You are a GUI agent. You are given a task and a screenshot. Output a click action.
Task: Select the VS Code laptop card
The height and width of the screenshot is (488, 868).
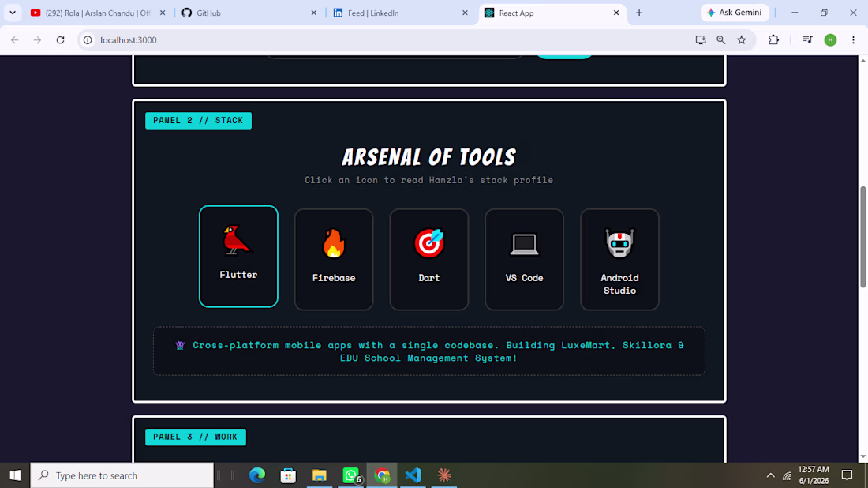pos(524,259)
